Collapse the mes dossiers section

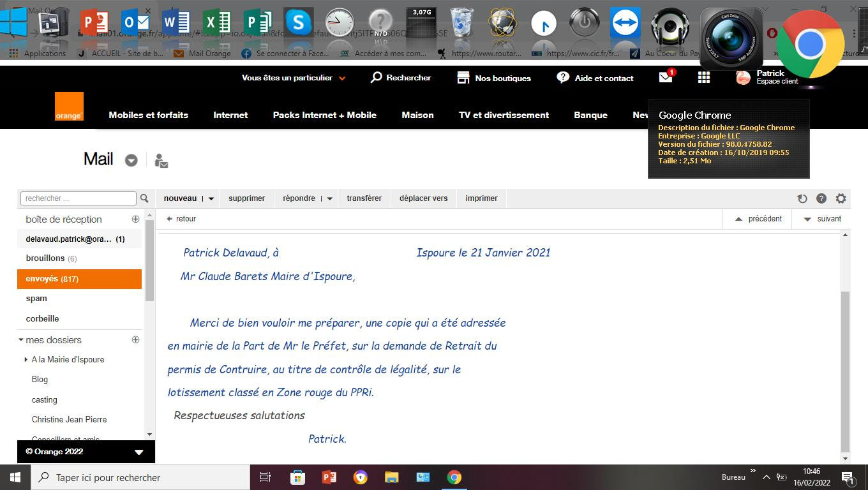[x=21, y=340]
